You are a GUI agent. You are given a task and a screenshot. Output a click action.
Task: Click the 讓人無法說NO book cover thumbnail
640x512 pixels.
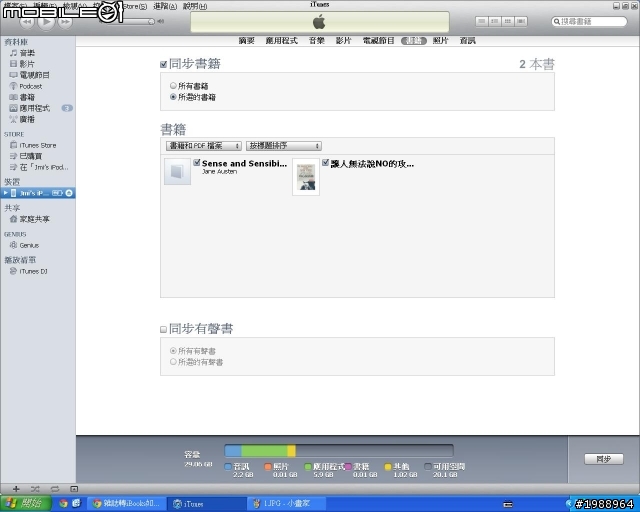point(306,177)
